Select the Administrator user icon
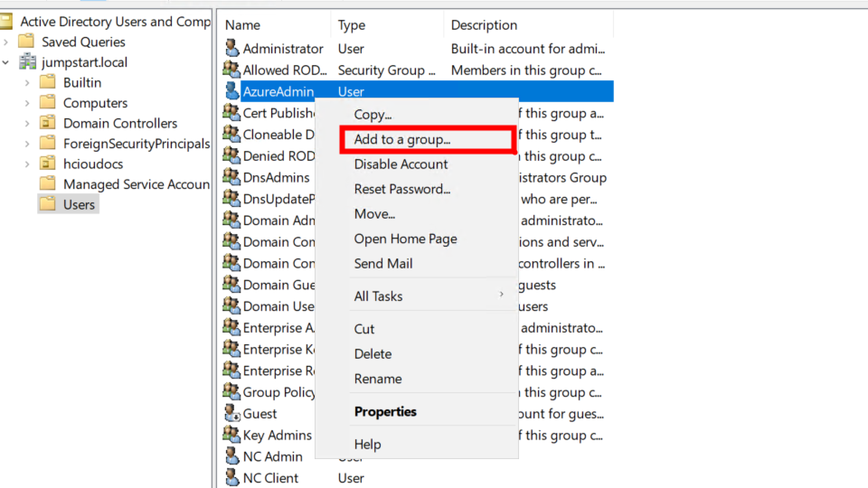The image size is (868, 488). point(232,47)
